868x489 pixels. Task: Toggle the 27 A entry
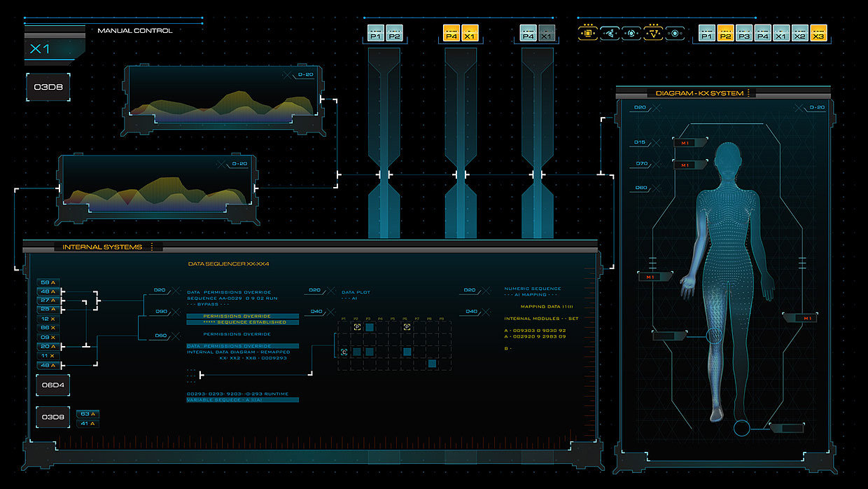pos(48,300)
